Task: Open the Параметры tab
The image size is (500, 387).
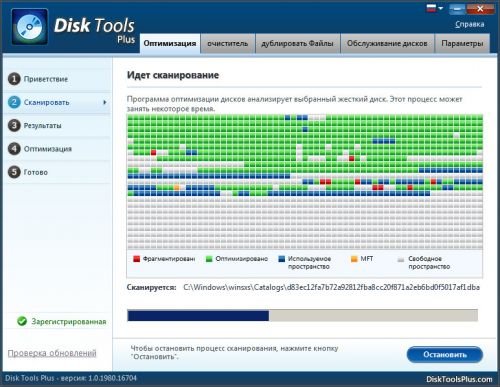Action: pos(462,43)
